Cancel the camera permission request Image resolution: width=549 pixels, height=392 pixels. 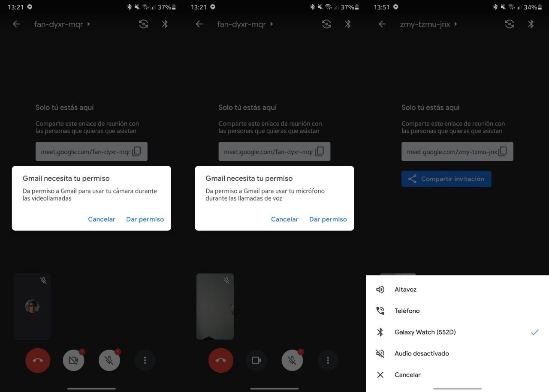[x=102, y=219]
